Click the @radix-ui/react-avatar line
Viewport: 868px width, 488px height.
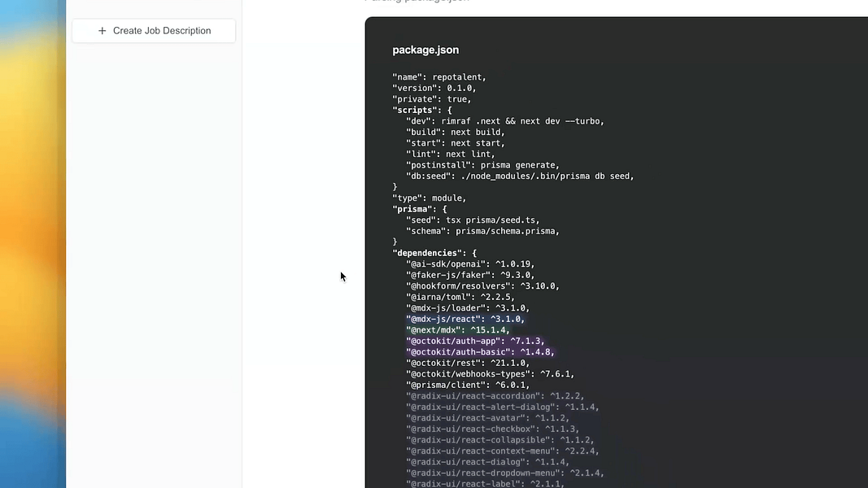pos(488,418)
